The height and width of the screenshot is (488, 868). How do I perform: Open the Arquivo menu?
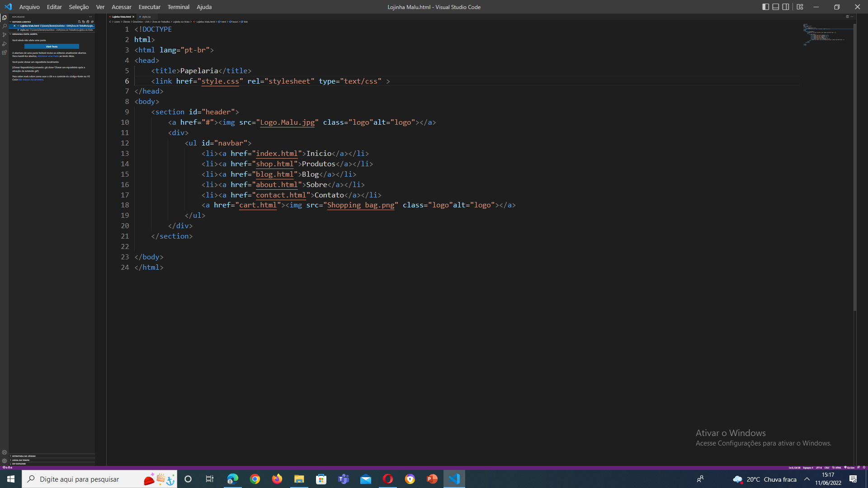coord(29,7)
